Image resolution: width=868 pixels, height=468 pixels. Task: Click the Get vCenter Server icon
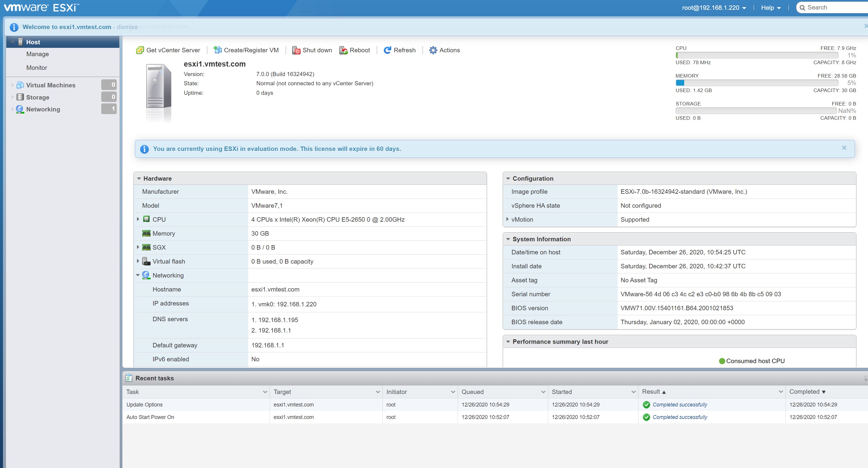140,50
